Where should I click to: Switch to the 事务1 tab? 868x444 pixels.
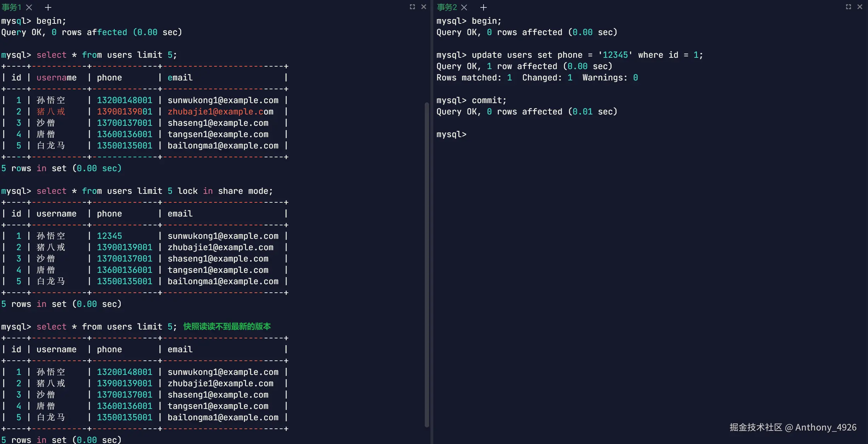click(x=11, y=7)
